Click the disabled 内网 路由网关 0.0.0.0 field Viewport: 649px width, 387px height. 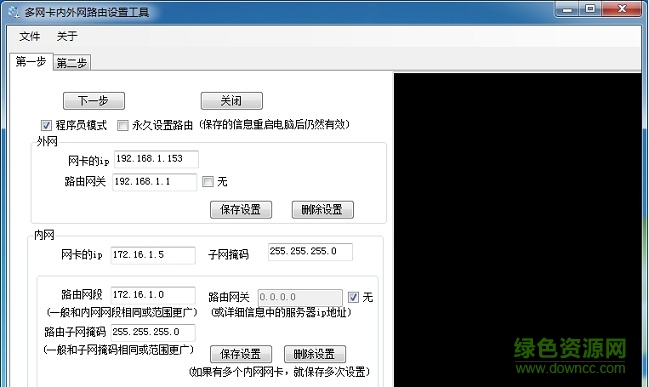coord(300,297)
